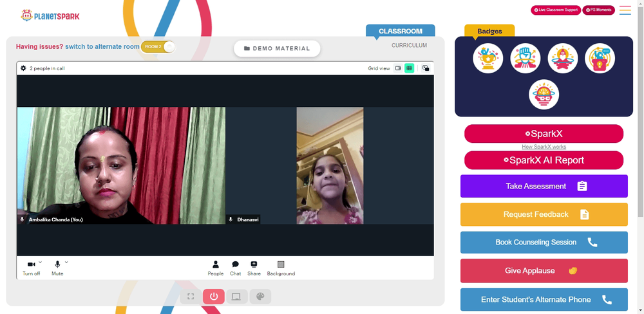Screen dimensions: 644x314
Task: Click the mic icon beside Dhanasvi's name
Action: pyautogui.click(x=231, y=219)
